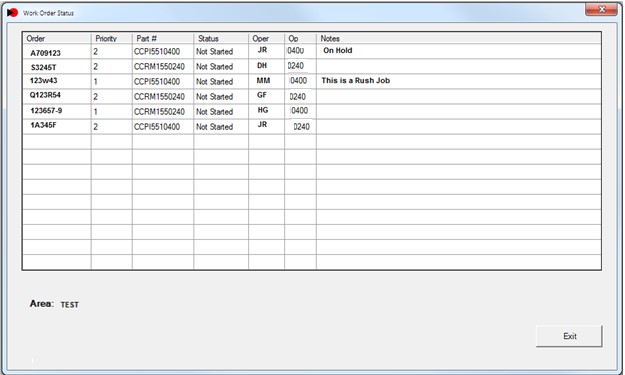Click operator MM in the table
625x375 pixels.
pos(263,80)
